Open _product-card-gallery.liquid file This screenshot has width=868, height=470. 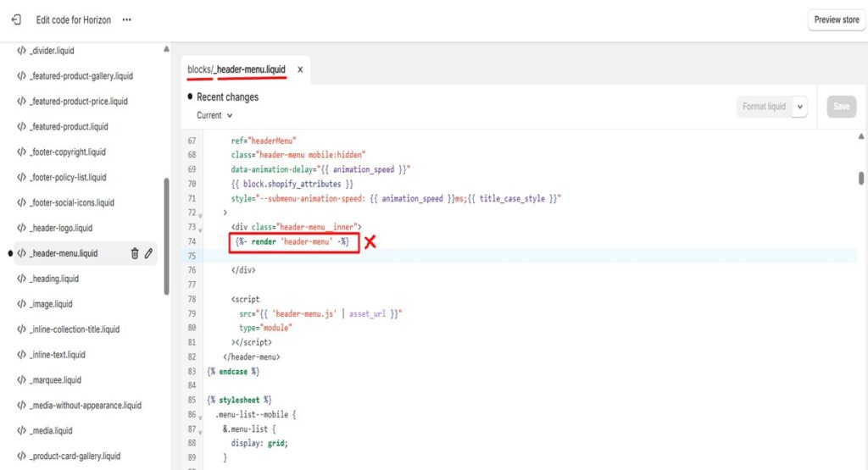pyautogui.click(x=75, y=456)
